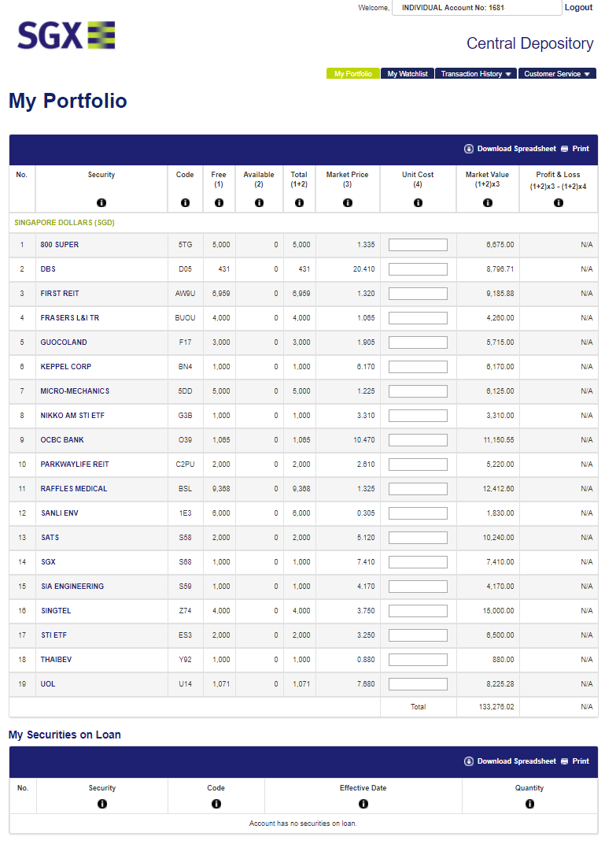The width and height of the screenshot is (616, 844).
Task: Click Unit Cost field for DBS
Action: tap(418, 269)
